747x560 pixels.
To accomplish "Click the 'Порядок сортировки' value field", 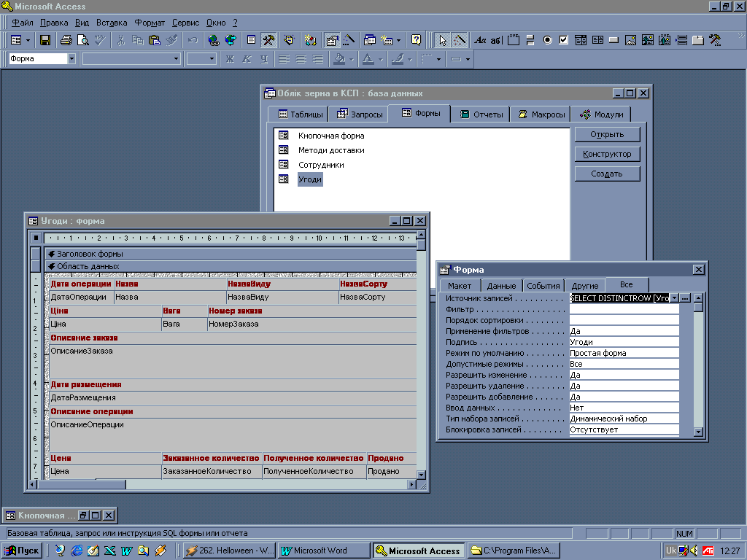I will (624, 320).
